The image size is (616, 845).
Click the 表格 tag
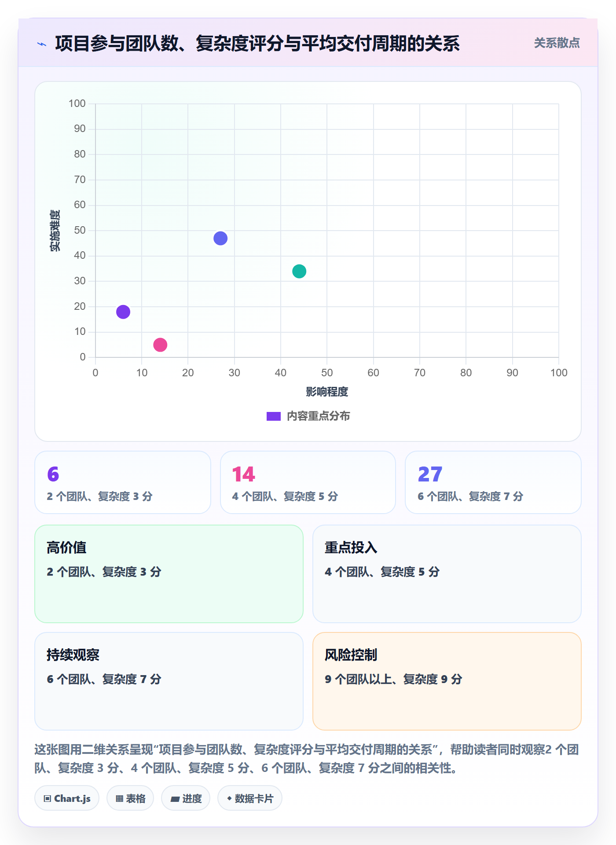click(x=130, y=798)
